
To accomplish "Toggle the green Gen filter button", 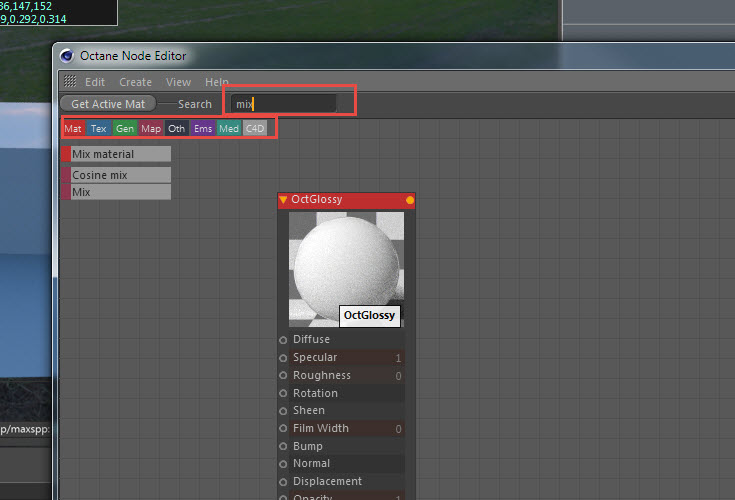I will [125, 128].
